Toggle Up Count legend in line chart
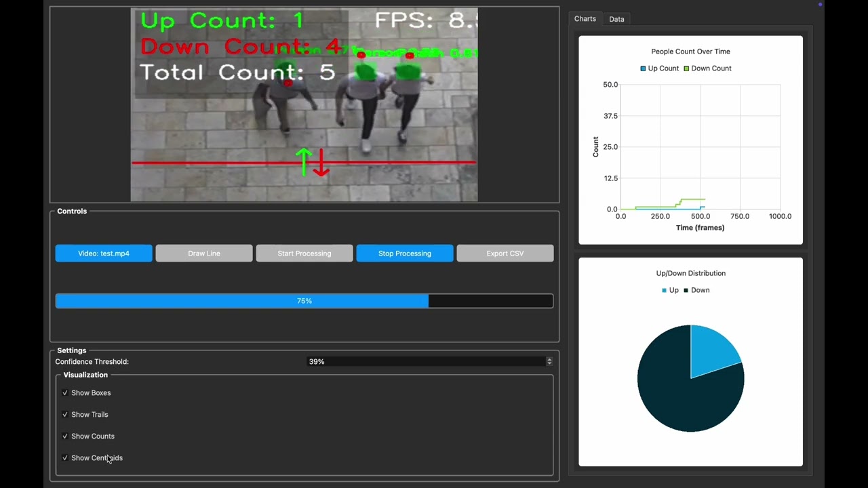868x488 pixels. click(660, 68)
